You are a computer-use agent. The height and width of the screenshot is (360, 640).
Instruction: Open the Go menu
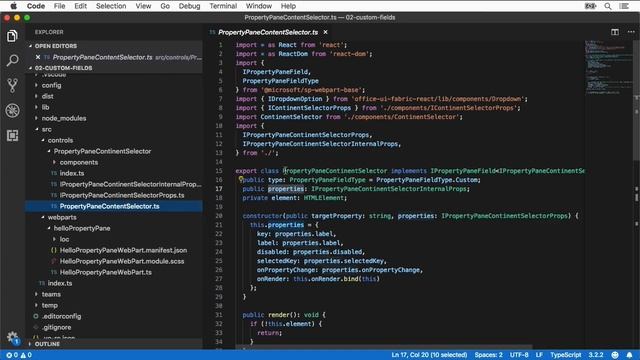[x=165, y=6]
